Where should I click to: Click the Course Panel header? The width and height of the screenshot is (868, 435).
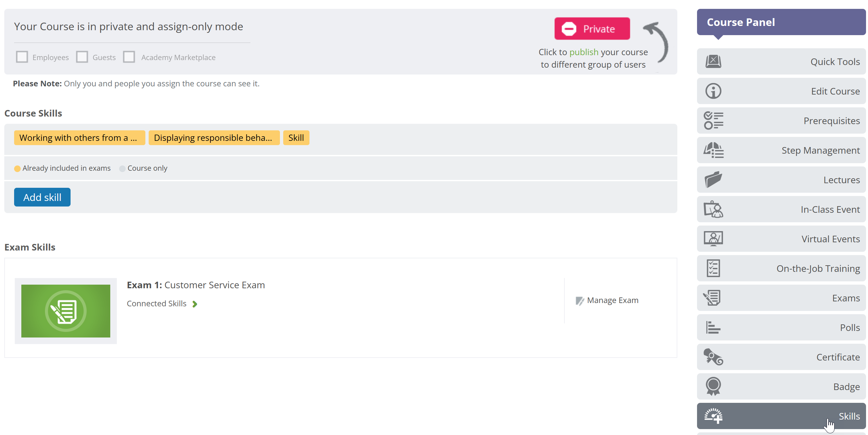(x=781, y=22)
